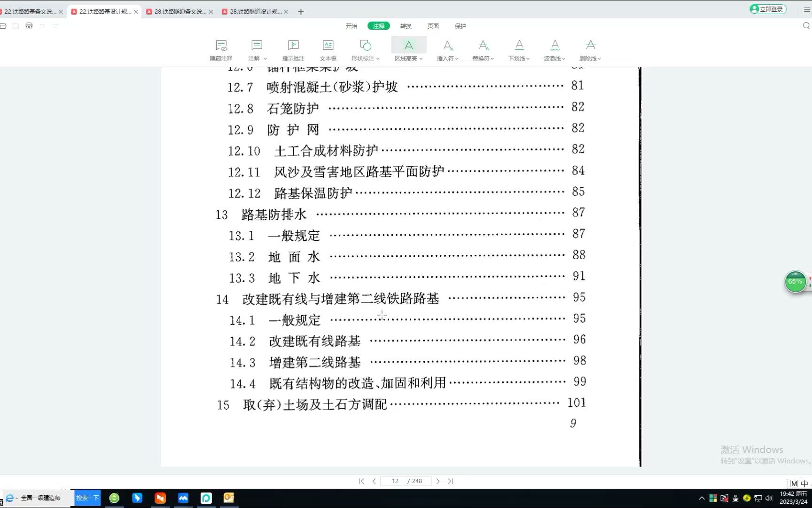
Task: Click TOC entry 12.12 路基保温防护
Action: [406, 192]
